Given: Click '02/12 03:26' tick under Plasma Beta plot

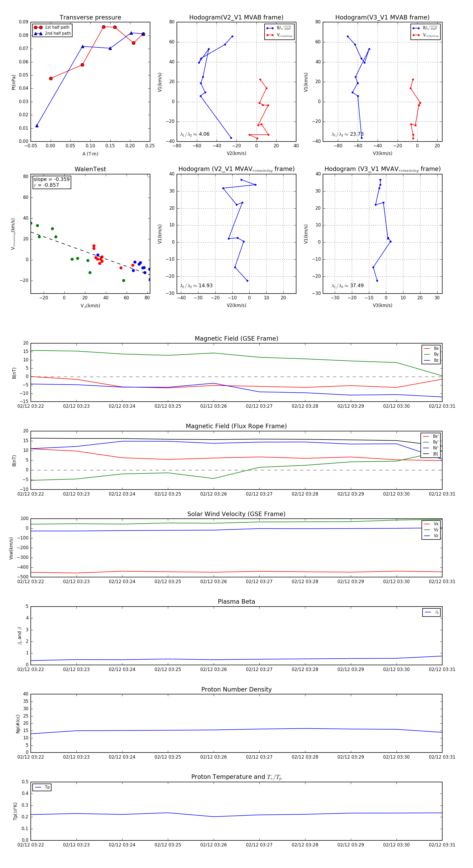Looking at the screenshot, I should point(213,669).
